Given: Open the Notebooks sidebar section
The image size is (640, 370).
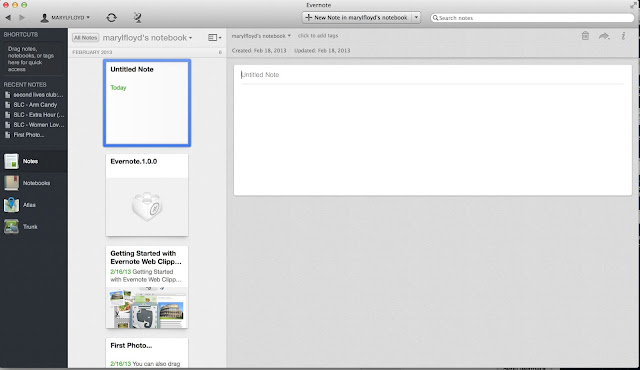Looking at the screenshot, I should pyautogui.click(x=34, y=183).
